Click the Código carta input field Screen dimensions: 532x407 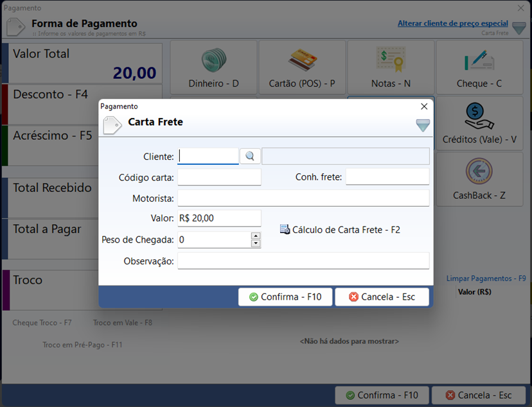[x=220, y=177]
